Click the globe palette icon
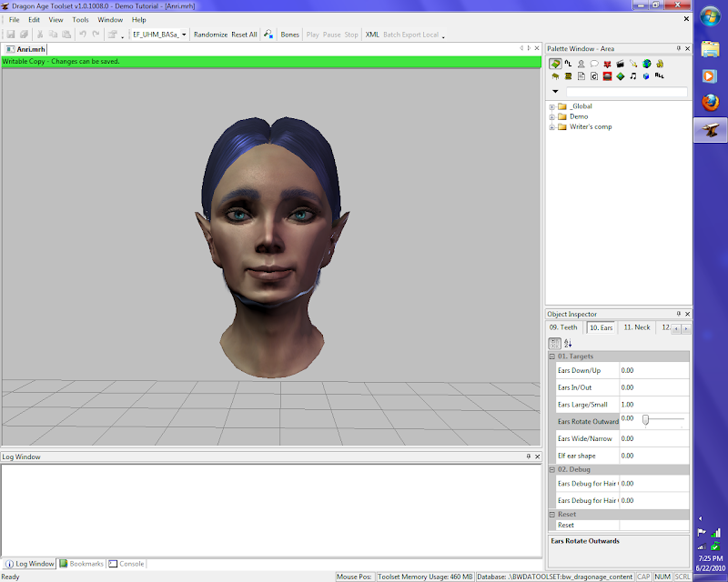The height and width of the screenshot is (582, 728). [x=646, y=64]
